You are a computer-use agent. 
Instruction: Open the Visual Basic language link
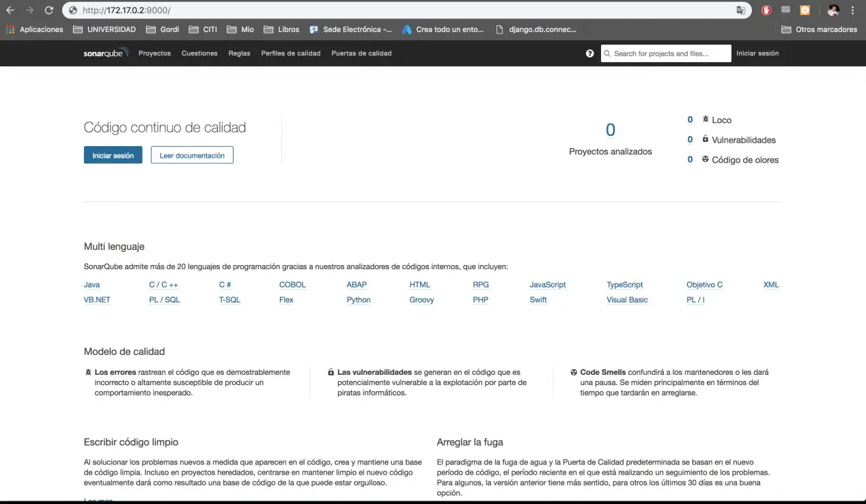coord(627,300)
